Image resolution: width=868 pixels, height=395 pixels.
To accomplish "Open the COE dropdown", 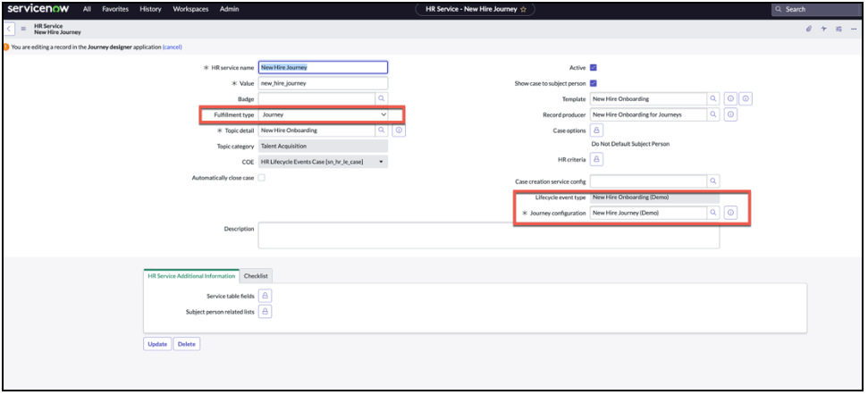I will coord(324,162).
